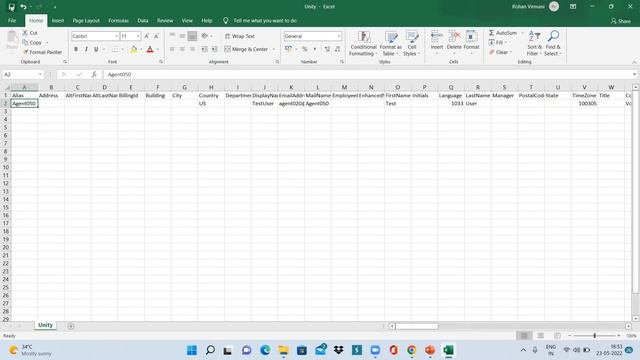Screen dimensions: 640x360
Task: Select cell containing TestUser
Action: 264,104
